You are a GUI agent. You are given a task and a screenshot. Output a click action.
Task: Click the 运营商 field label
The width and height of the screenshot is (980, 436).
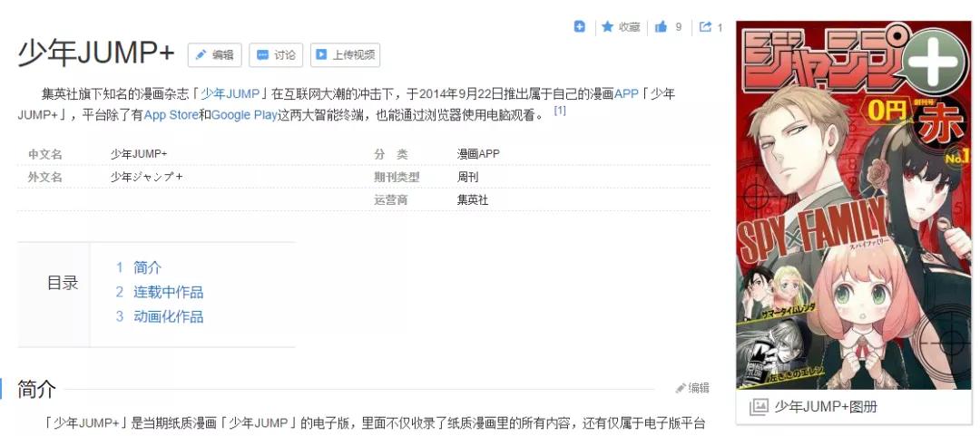pos(391,200)
